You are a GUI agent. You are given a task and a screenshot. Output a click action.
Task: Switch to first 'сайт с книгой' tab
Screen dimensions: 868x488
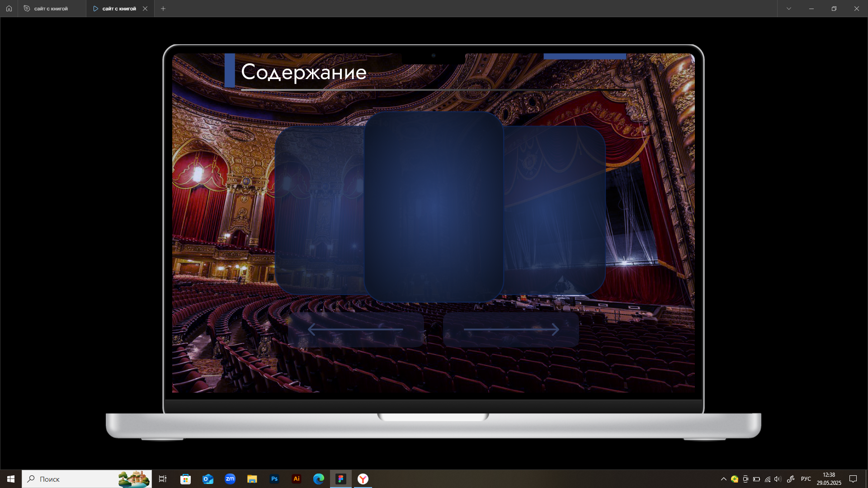51,9
